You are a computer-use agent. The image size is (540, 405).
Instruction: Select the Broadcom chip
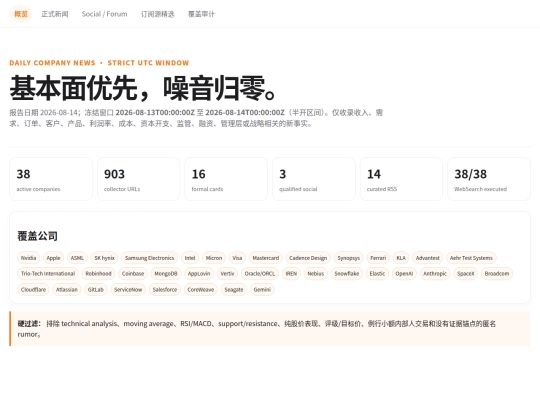tap(497, 274)
